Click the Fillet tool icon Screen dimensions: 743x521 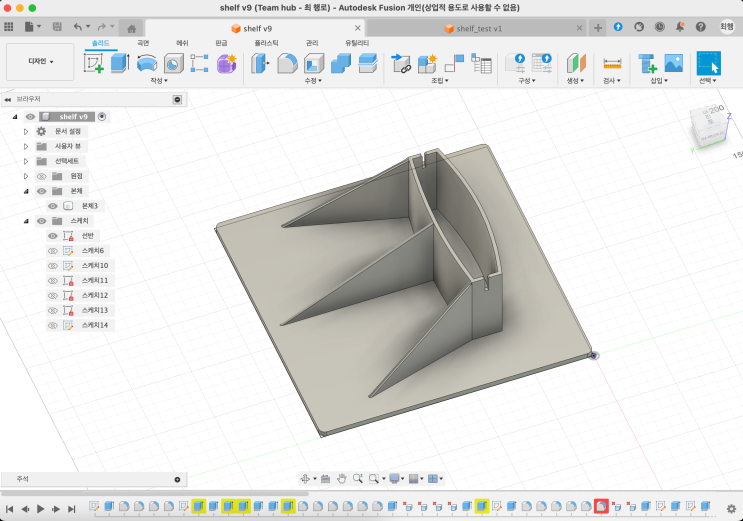point(287,63)
